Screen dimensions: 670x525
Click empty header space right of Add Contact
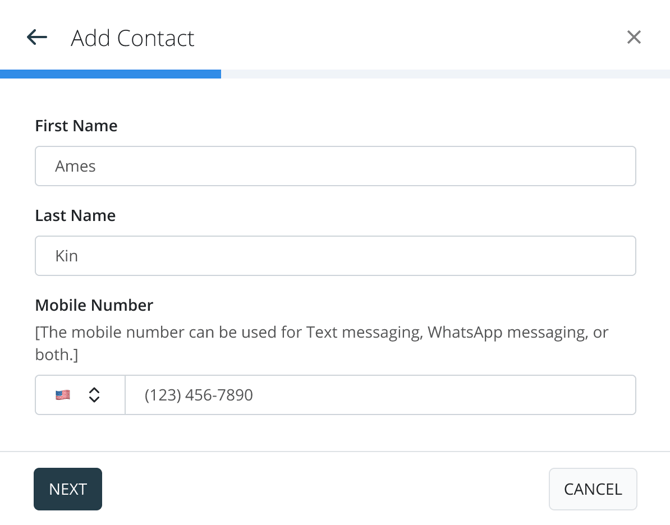pos(400,38)
